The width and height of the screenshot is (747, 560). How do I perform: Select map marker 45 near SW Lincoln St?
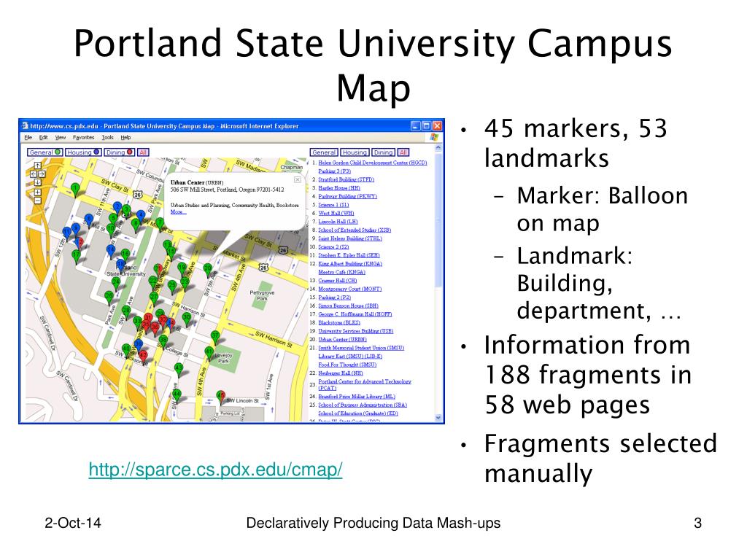pos(220,397)
